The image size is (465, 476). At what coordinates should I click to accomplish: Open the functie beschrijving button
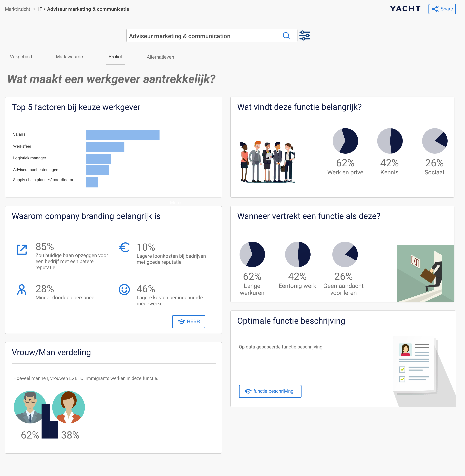pyautogui.click(x=270, y=391)
